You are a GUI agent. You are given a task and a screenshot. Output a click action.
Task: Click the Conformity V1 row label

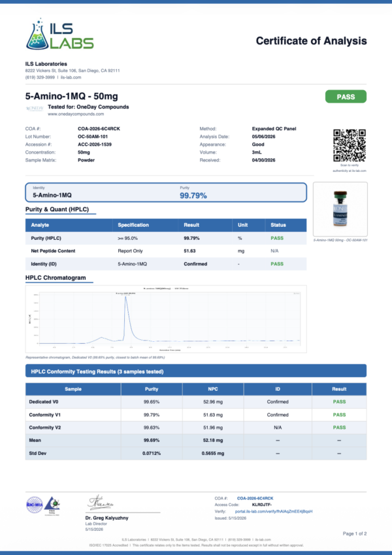(x=44, y=415)
